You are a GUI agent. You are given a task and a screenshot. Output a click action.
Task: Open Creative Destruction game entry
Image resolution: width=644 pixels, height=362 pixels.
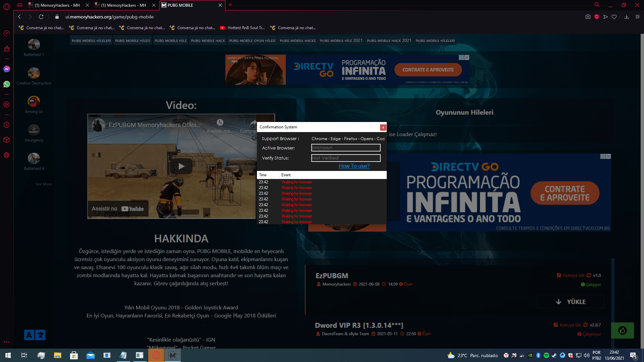[34, 76]
